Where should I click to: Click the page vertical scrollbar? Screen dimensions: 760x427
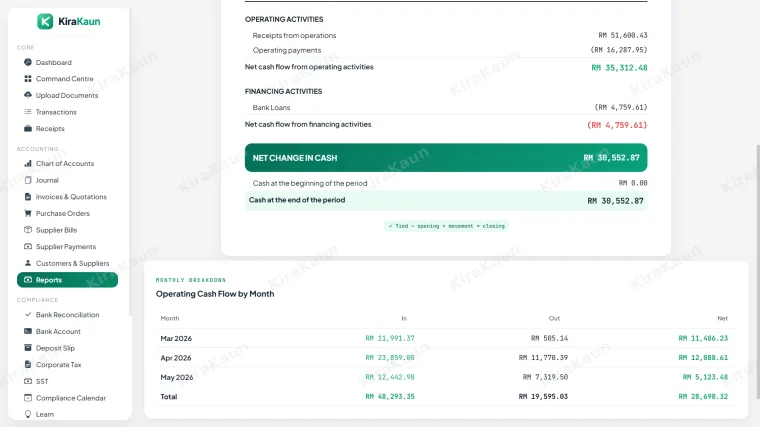[758, 271]
